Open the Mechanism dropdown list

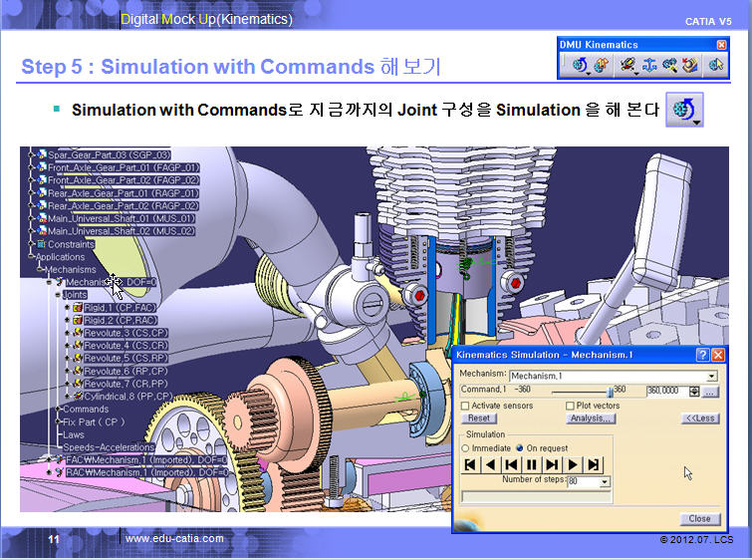coord(711,376)
